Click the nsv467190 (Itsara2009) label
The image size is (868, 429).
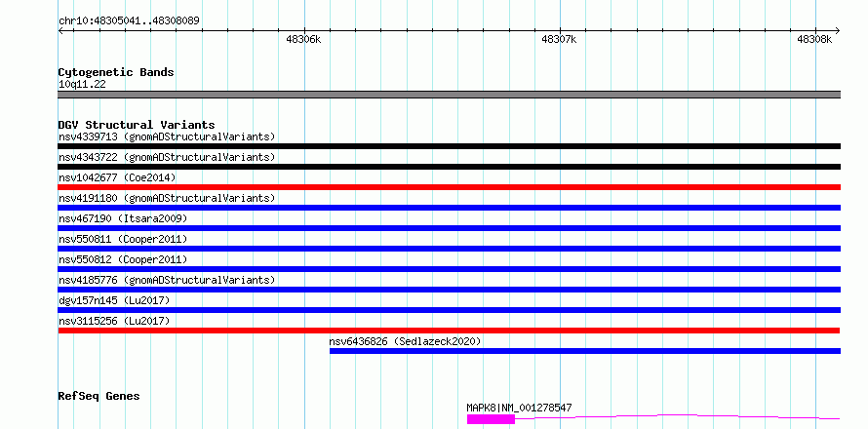(x=123, y=218)
